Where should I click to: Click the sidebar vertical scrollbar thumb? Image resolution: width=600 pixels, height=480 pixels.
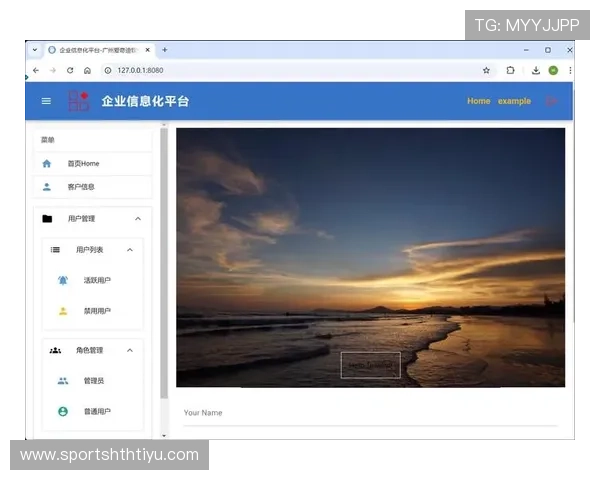tap(164, 263)
